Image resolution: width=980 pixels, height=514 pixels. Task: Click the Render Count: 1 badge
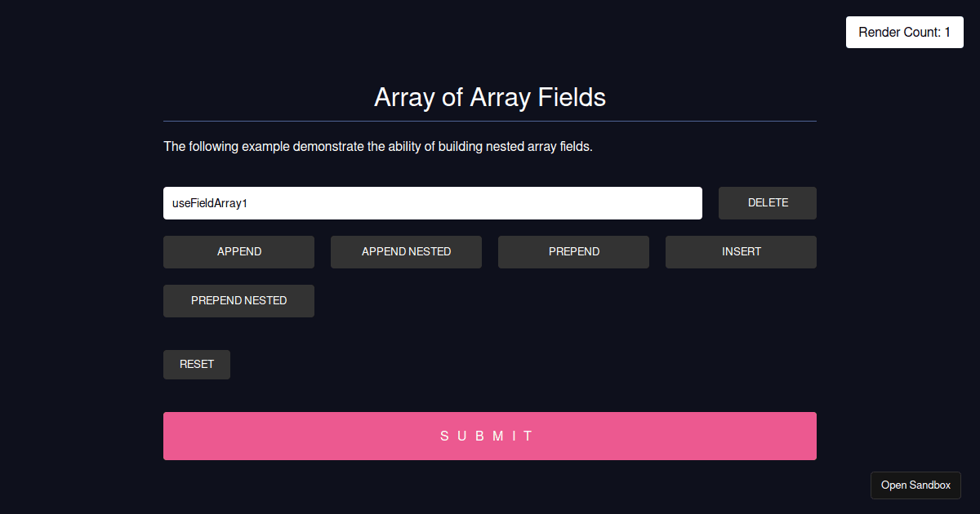click(x=905, y=33)
